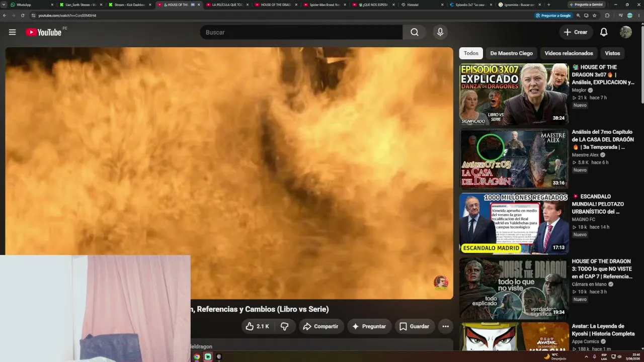Select the De Maestro Ciego chip
The height and width of the screenshot is (362, 644).
click(511, 53)
